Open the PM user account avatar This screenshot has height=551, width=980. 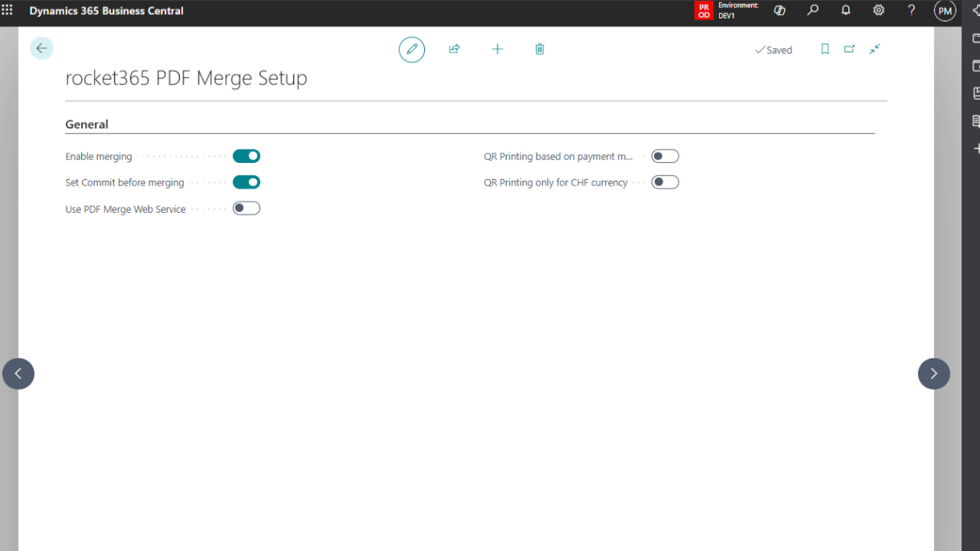coord(945,10)
